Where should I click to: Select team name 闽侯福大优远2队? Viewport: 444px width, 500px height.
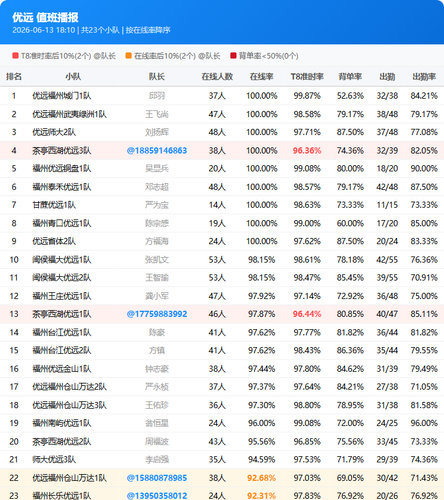(x=62, y=278)
